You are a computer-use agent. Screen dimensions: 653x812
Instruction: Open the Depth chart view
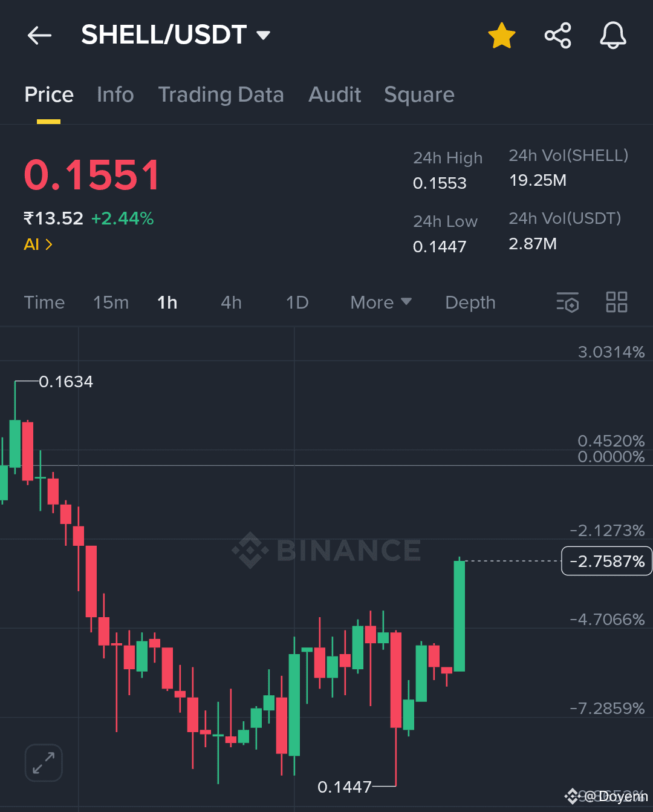coord(470,303)
